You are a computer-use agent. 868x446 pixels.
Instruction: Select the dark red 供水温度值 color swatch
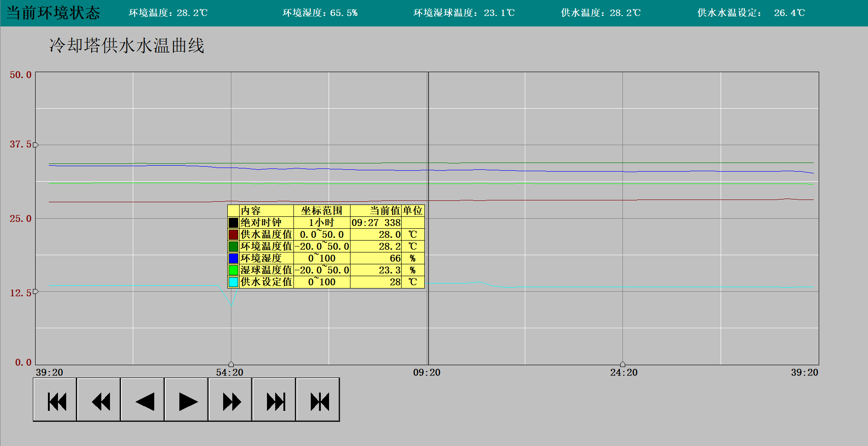[233, 235]
